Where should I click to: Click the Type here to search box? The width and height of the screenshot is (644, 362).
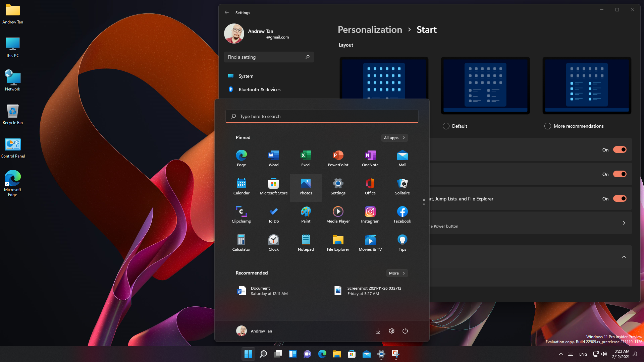[322, 116]
